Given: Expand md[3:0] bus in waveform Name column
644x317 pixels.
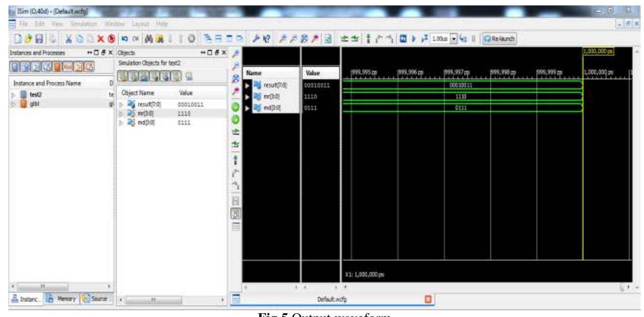Looking at the screenshot, I should click(248, 108).
